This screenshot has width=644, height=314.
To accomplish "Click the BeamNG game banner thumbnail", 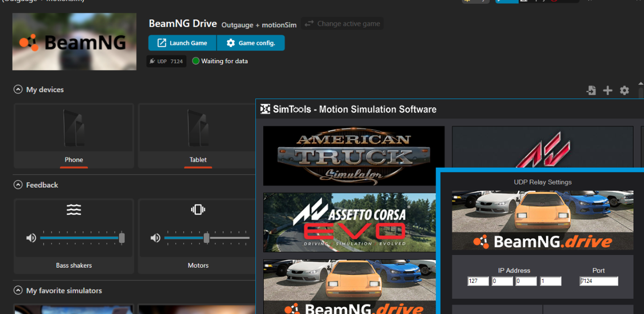I will pyautogui.click(x=74, y=42).
